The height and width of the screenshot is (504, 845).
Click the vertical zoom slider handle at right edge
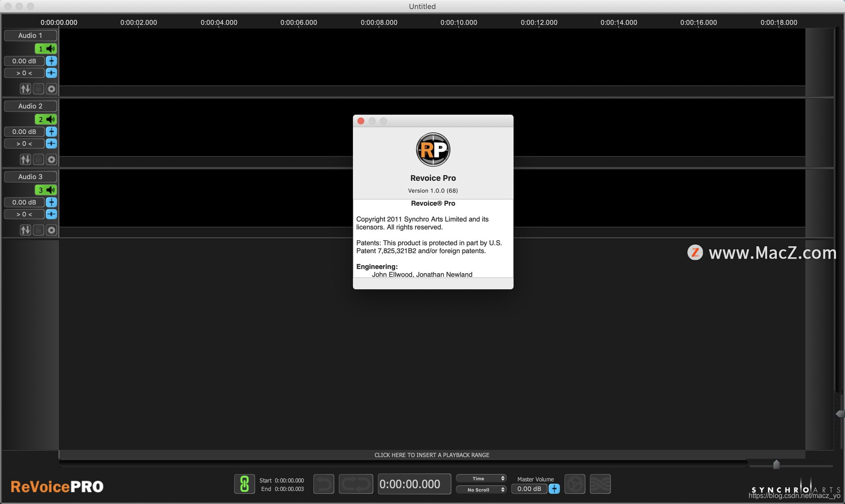[840, 414]
